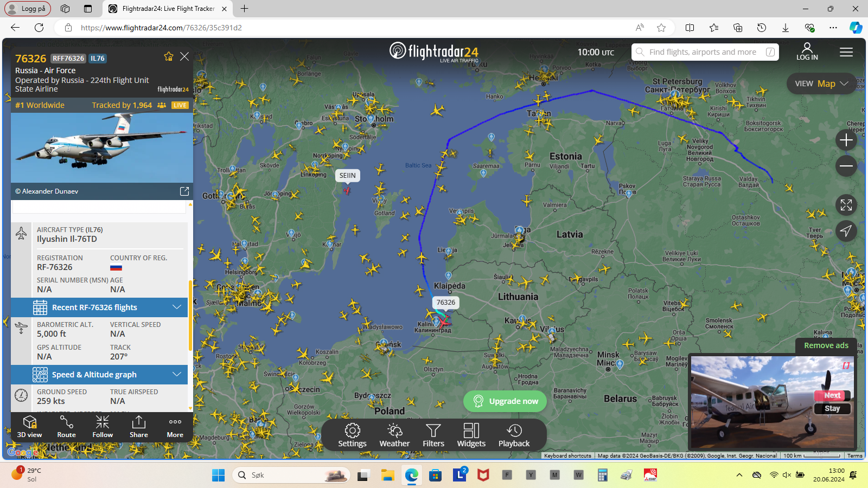This screenshot has height=488, width=868.
Task: Open map Settings
Action: tap(352, 435)
